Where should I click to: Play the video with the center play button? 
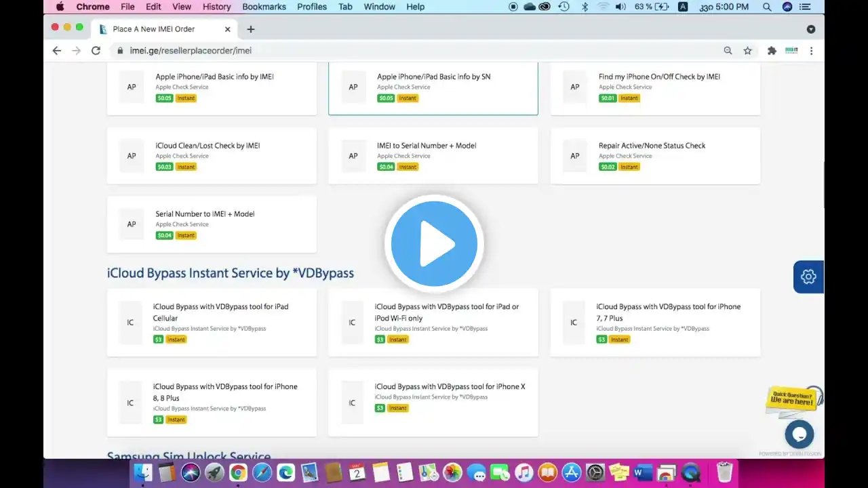[434, 243]
